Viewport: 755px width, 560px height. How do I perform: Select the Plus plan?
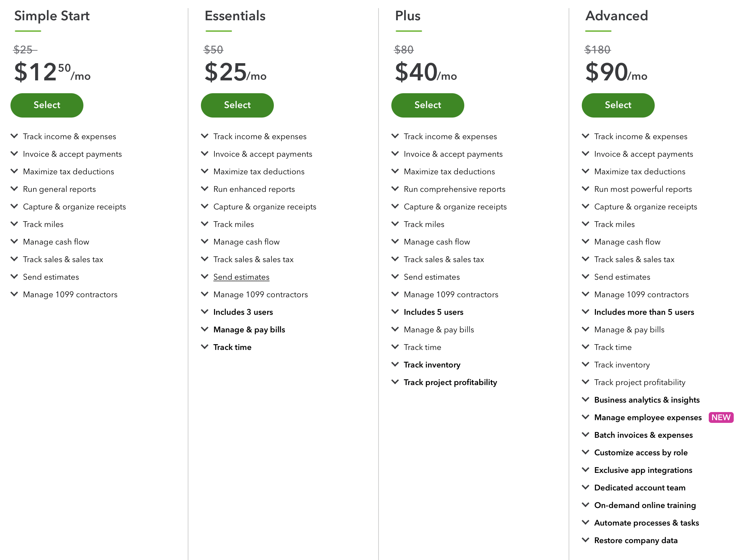tap(428, 105)
